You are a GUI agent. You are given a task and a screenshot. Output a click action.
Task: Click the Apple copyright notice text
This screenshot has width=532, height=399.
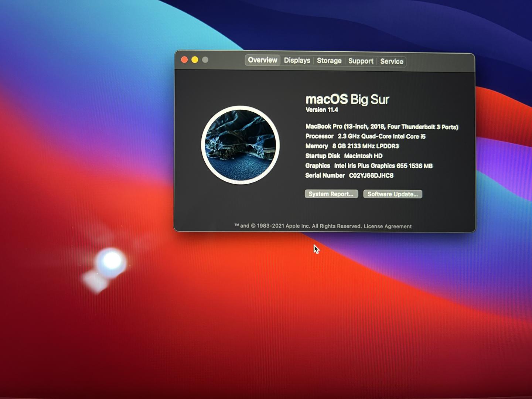298,226
